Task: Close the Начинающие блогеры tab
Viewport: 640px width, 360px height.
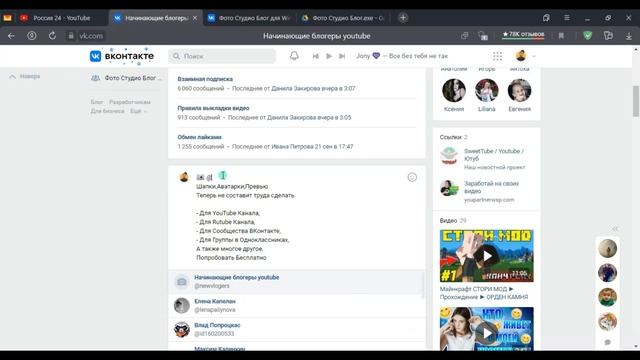Action: [195, 18]
